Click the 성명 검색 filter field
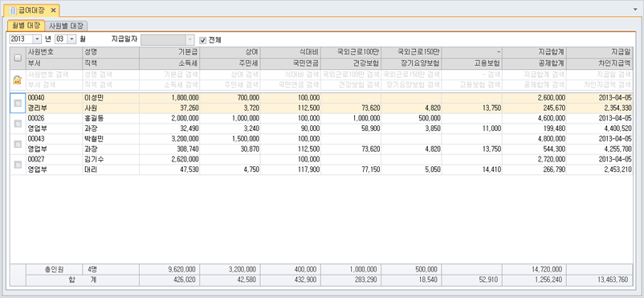 coord(111,75)
